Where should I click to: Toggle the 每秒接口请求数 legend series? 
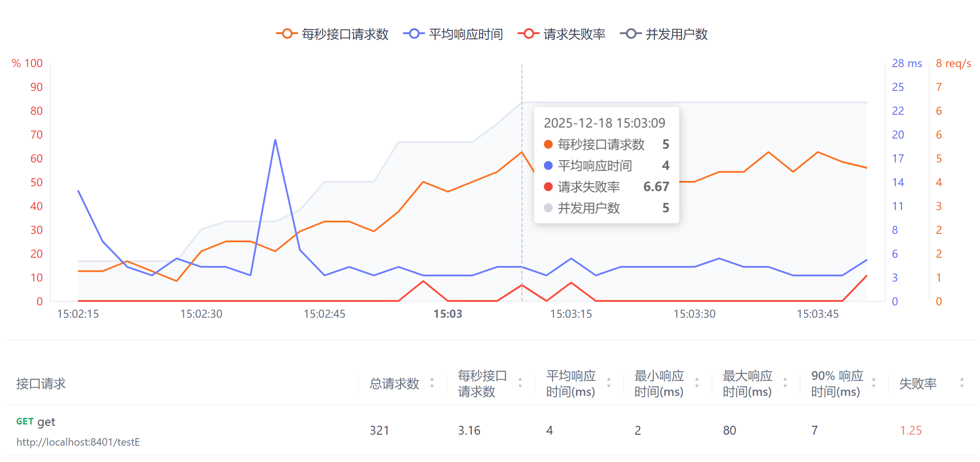coord(332,34)
